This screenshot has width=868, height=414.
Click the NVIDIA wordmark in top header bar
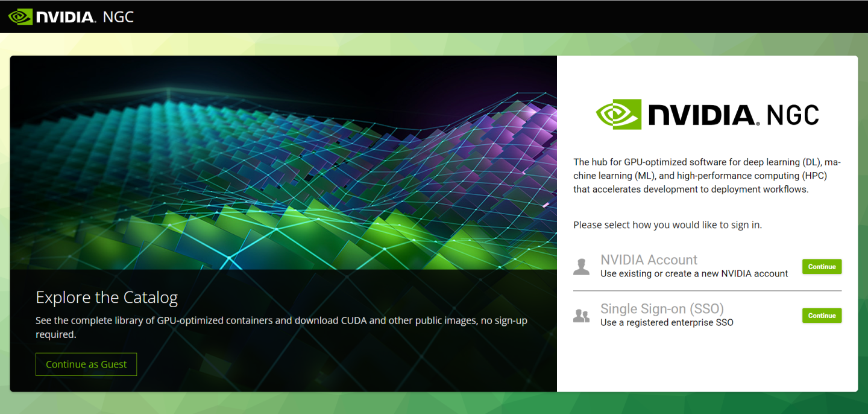(x=65, y=17)
